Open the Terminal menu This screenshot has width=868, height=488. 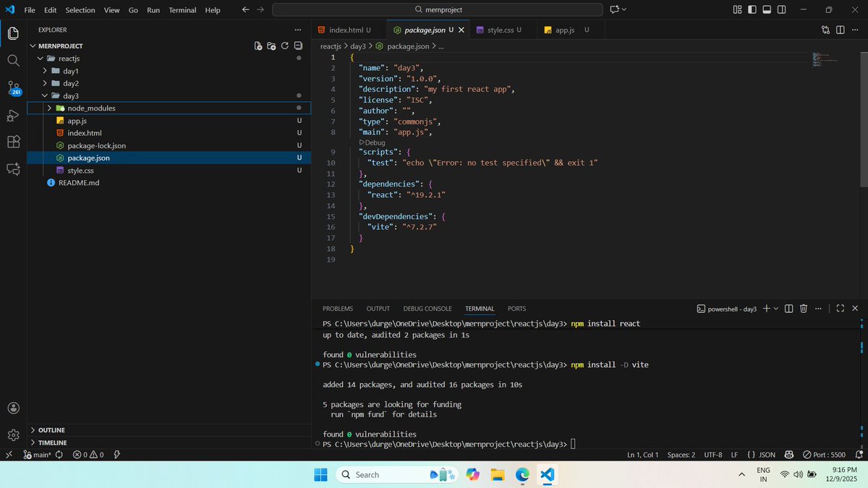pos(182,9)
